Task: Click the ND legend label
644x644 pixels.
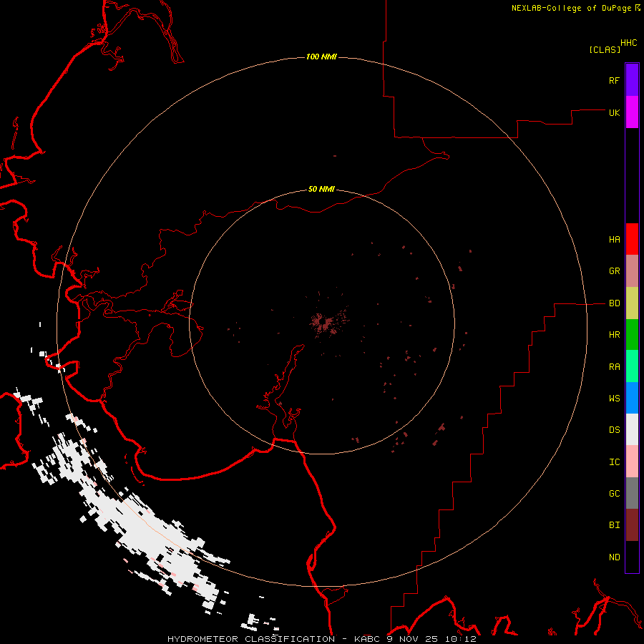Action: pyautogui.click(x=615, y=557)
